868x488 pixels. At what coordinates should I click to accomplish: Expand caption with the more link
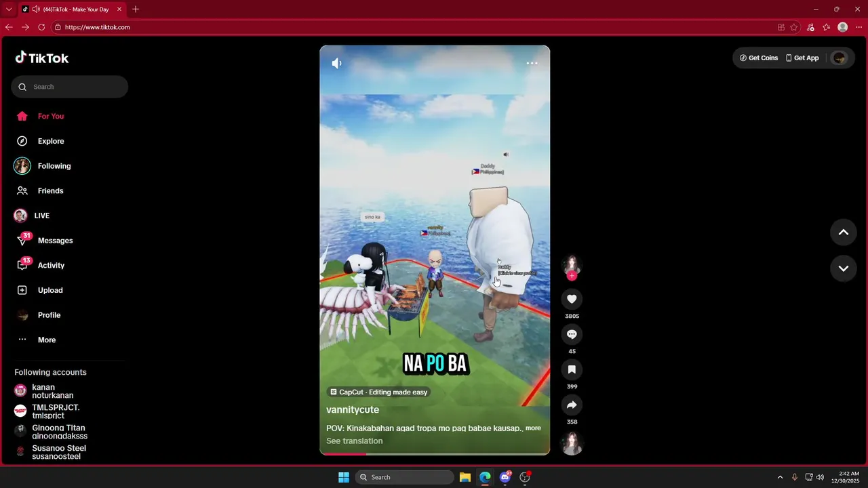(533, 428)
